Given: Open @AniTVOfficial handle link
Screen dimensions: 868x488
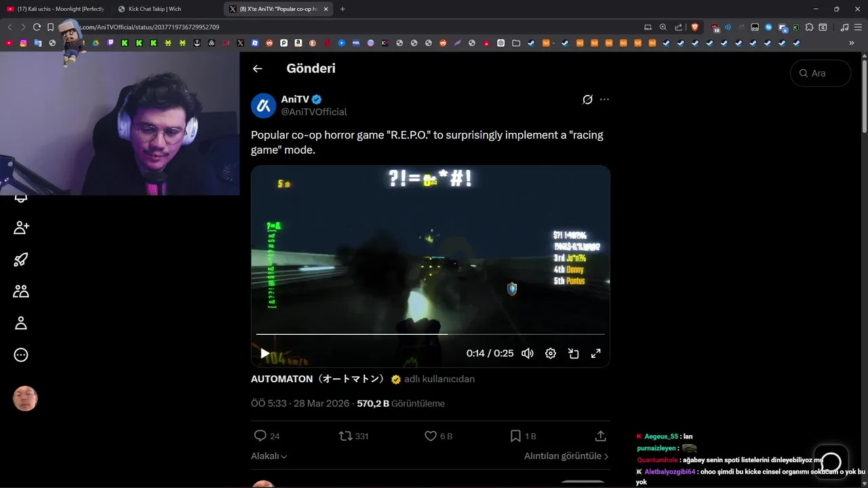Looking at the screenshot, I should (x=314, y=112).
